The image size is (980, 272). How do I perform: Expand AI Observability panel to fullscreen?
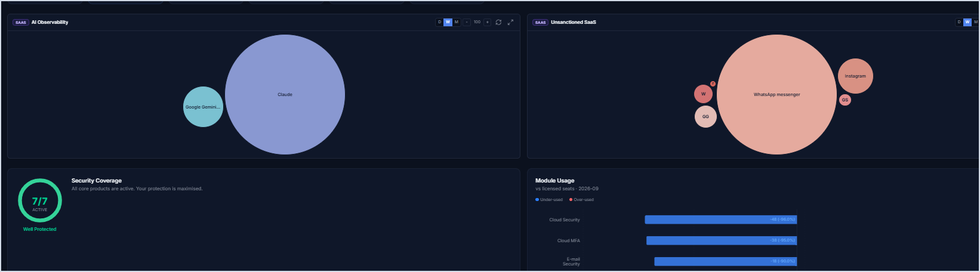(x=510, y=22)
